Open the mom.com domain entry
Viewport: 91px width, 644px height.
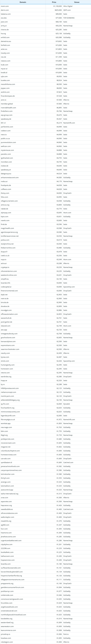click(5, 6)
